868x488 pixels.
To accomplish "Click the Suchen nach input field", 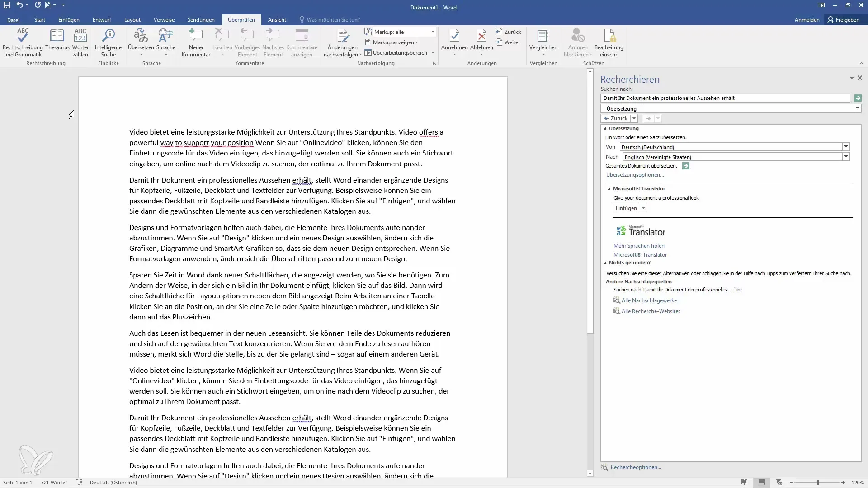I will (x=725, y=98).
